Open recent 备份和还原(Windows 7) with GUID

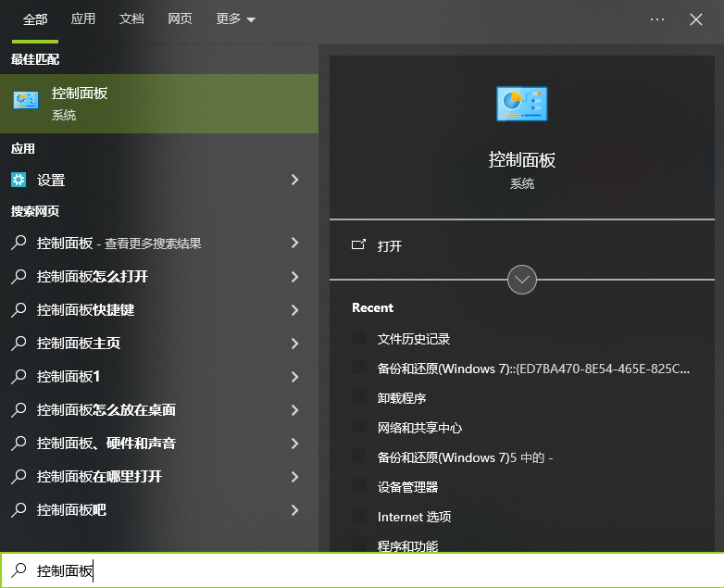(x=533, y=369)
